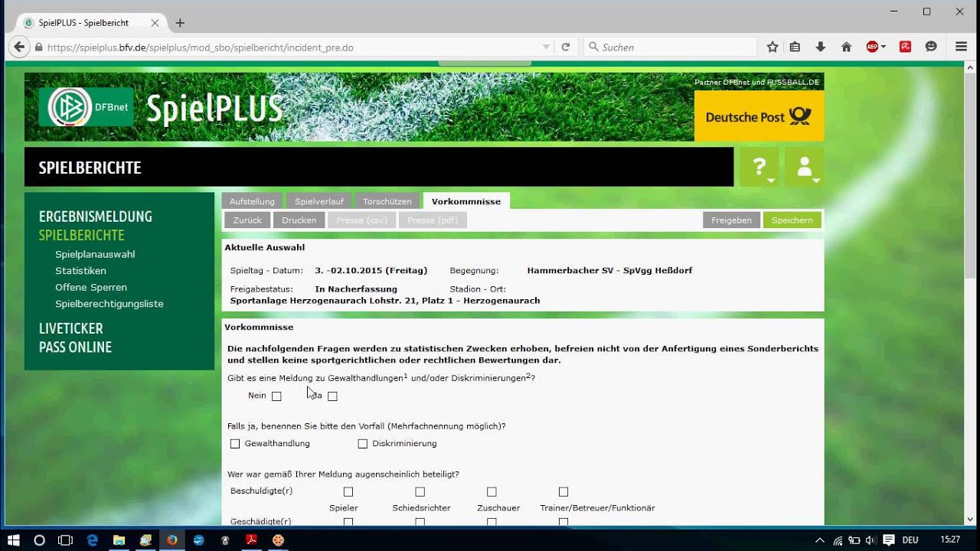
Task: Open LIVETICKER in the sidebar
Action: [x=71, y=328]
